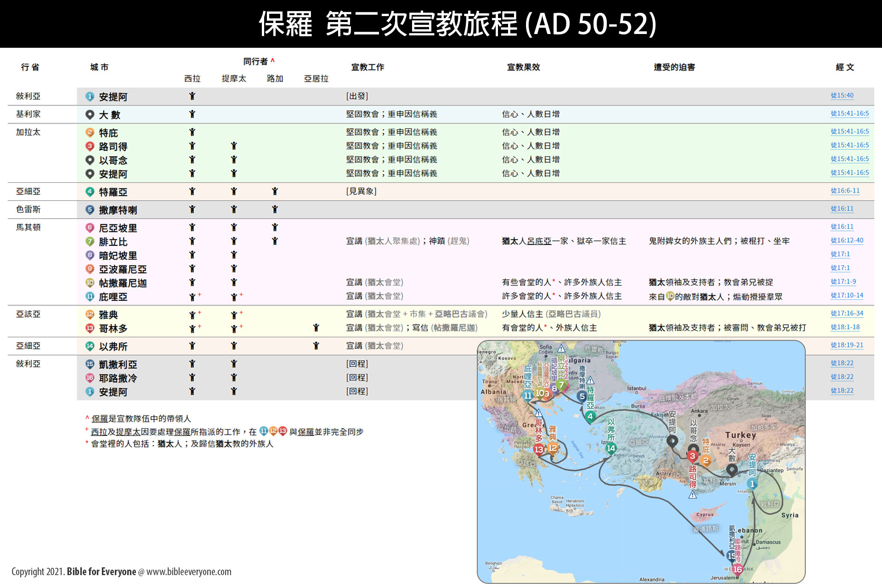The width and height of the screenshot is (882, 588).
Task: Click the 保羅 underlined name in first footnote
Action: 100,418
